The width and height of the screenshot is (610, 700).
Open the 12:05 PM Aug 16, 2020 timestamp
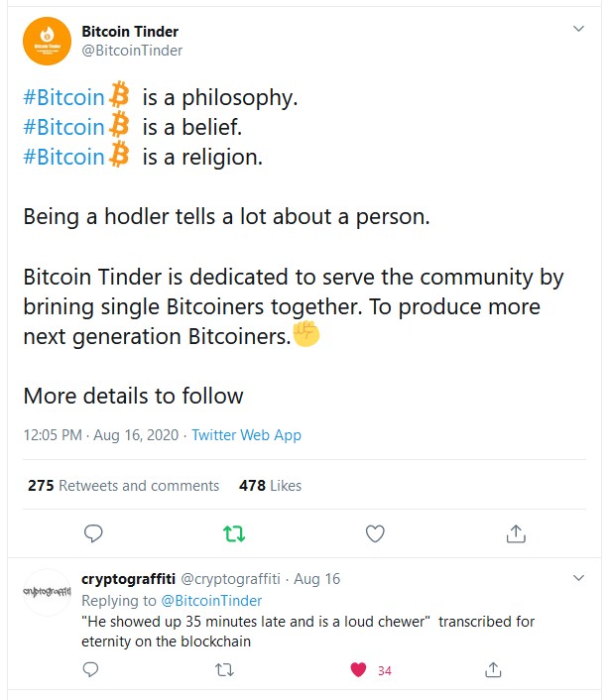pyautogui.click(x=101, y=435)
